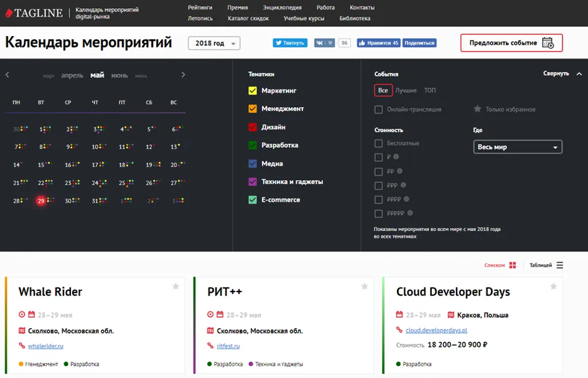Click the green Разработка tag dot on Whale Rider
Viewport: 588px width, 378px height.
(x=66, y=364)
